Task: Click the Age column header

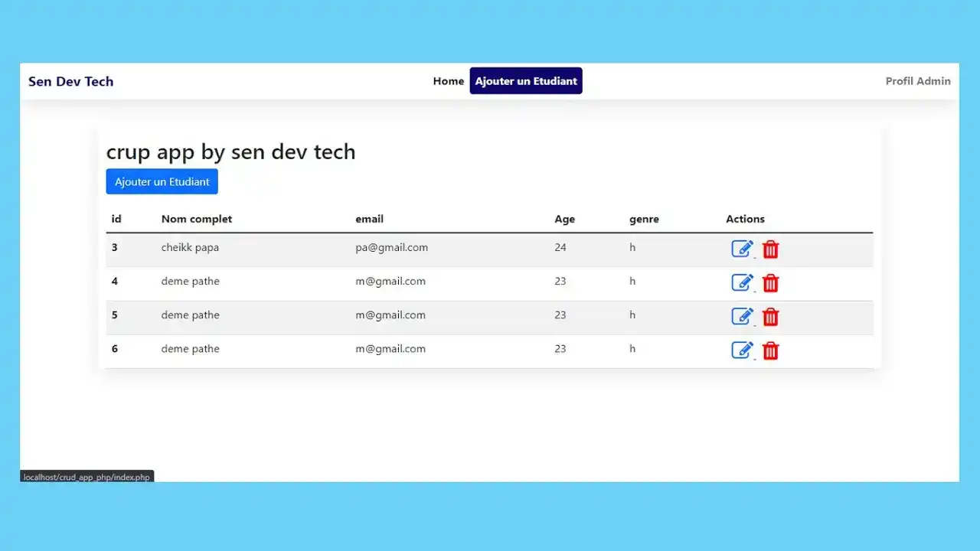Action: point(564,219)
